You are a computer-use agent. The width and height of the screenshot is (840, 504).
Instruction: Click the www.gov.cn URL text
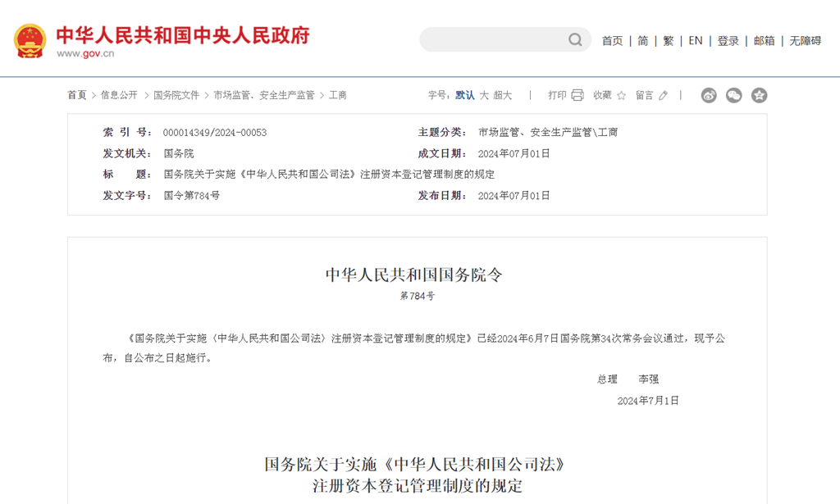click(85, 53)
